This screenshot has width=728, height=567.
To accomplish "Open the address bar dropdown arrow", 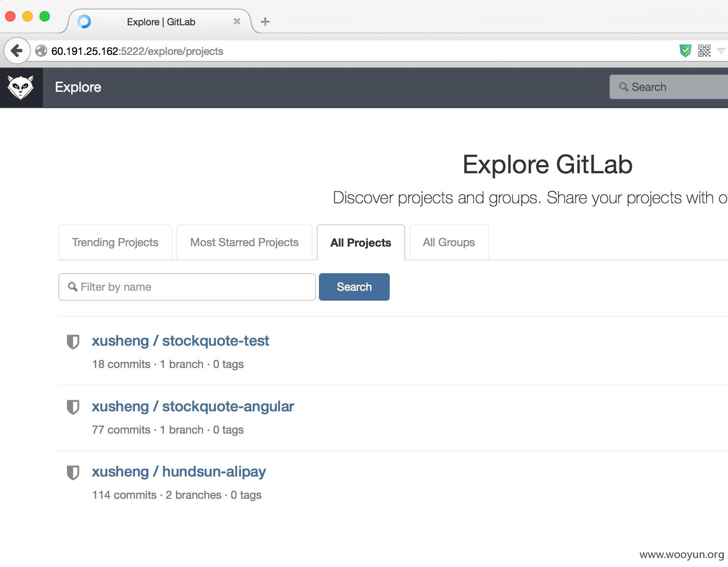I will pyautogui.click(x=721, y=51).
